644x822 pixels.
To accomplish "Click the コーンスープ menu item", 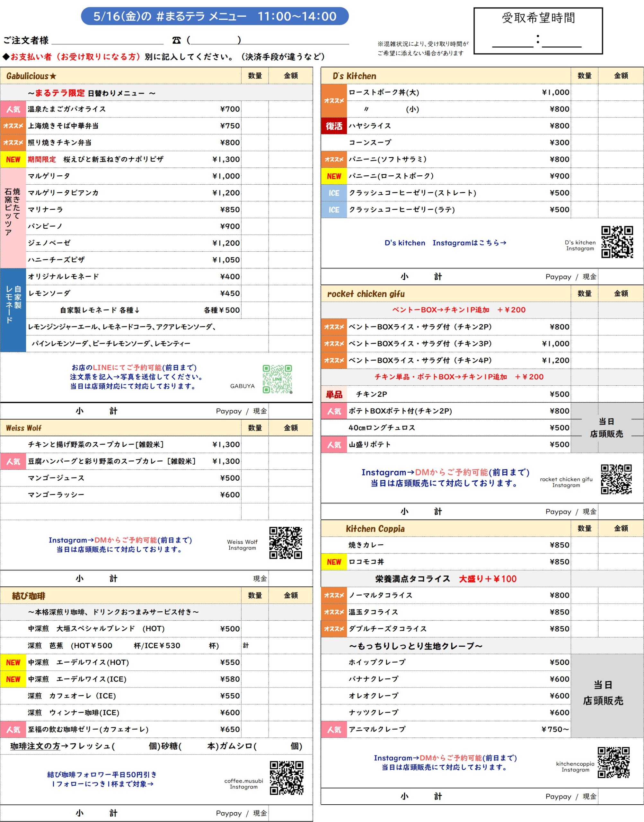I will 369,143.
